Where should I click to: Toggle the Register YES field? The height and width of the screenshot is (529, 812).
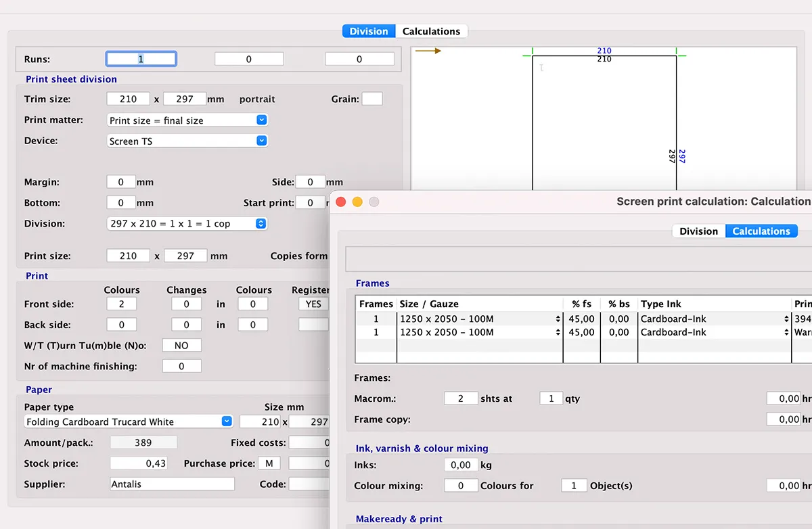point(313,304)
